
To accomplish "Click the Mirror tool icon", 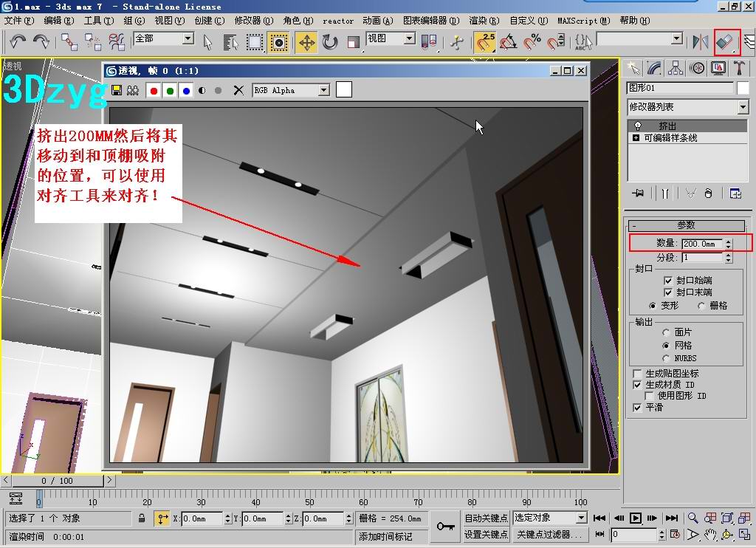I will (x=700, y=42).
